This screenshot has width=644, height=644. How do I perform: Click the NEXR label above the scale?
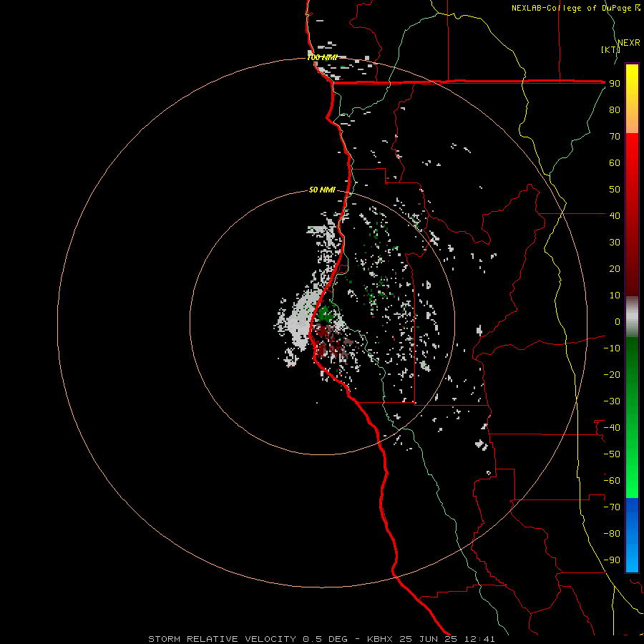629,43
